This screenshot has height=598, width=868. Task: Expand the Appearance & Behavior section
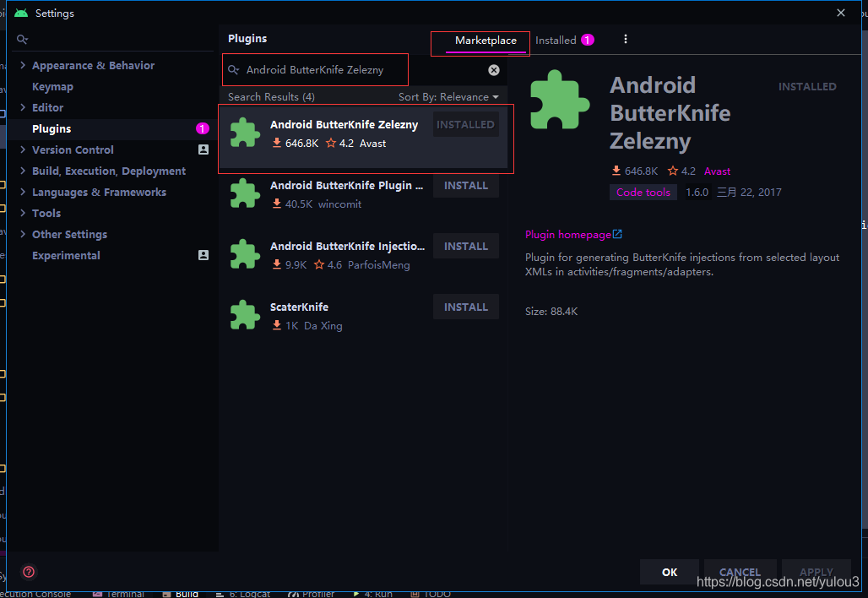23,65
